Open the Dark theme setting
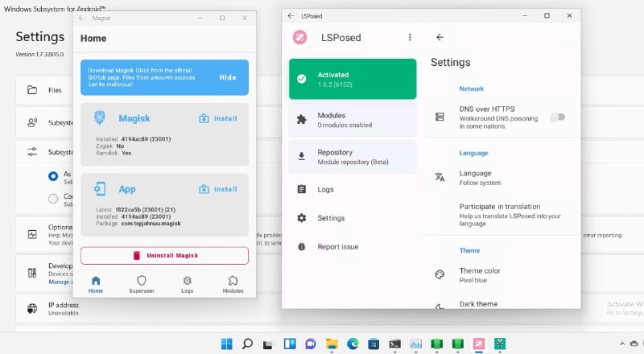 [x=502, y=304]
